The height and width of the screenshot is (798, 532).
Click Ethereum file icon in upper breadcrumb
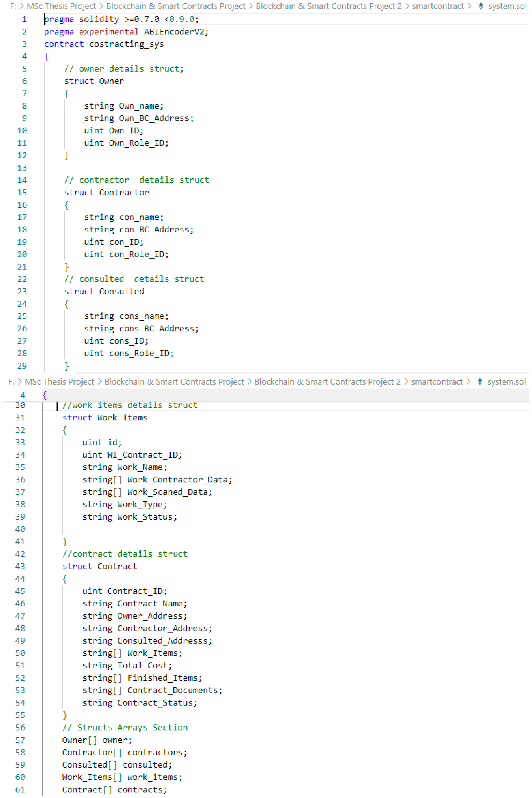pos(480,6)
